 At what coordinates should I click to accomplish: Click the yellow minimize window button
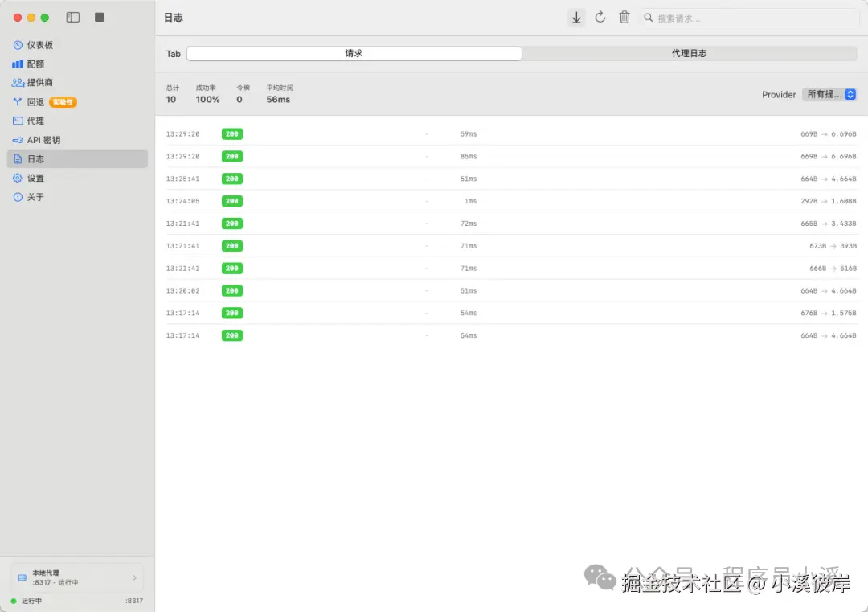31,18
